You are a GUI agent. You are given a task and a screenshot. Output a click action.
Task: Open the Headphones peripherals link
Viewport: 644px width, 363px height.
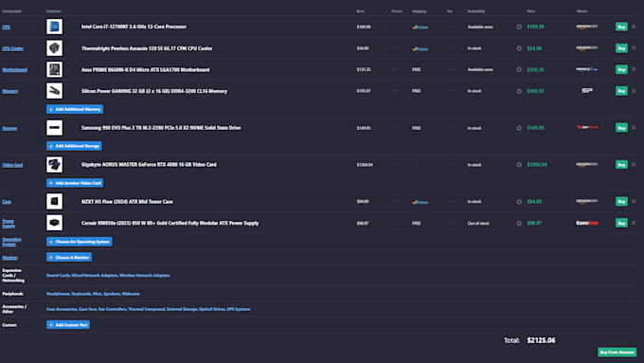[58, 294]
